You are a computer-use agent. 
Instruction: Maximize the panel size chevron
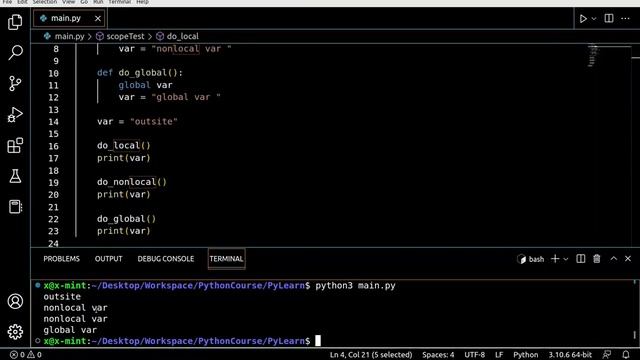613,259
